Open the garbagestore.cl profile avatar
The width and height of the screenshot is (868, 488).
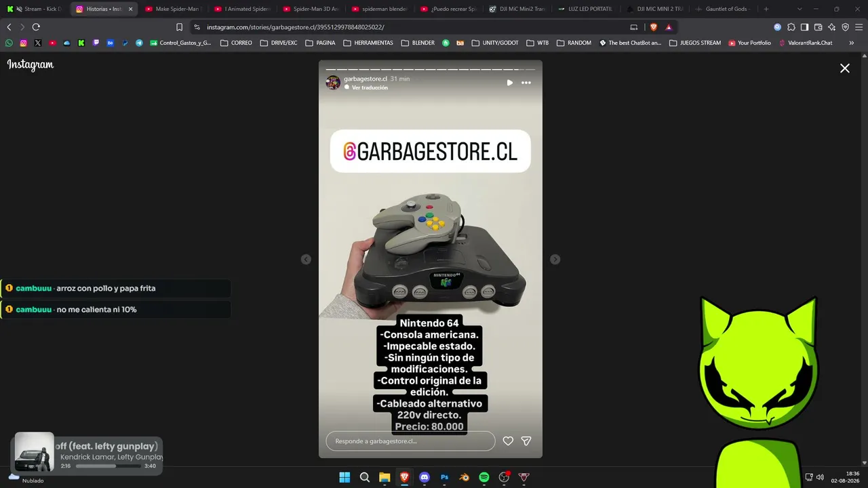pos(333,83)
